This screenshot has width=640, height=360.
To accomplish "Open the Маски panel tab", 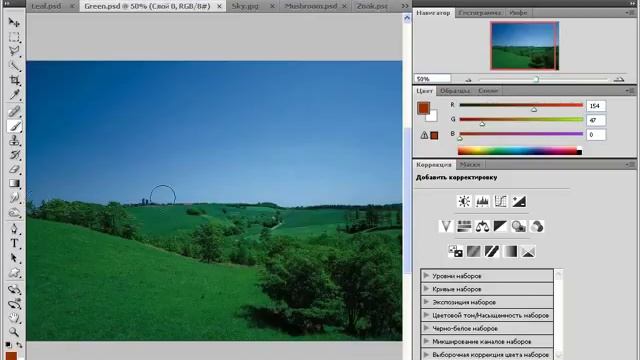I will [470, 164].
